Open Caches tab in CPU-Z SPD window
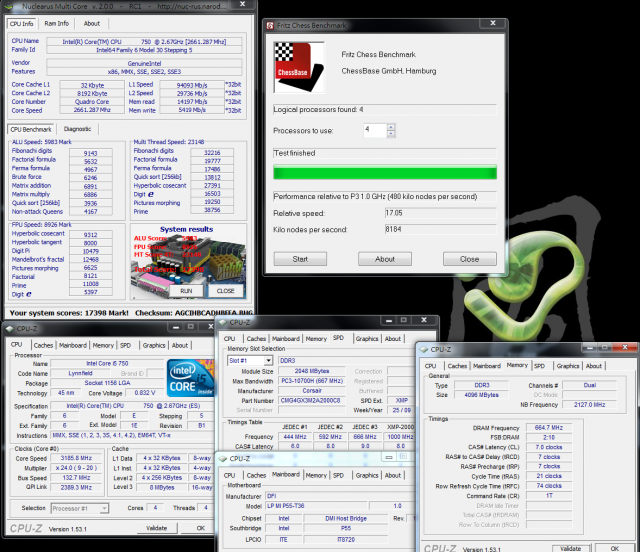 tap(256, 338)
